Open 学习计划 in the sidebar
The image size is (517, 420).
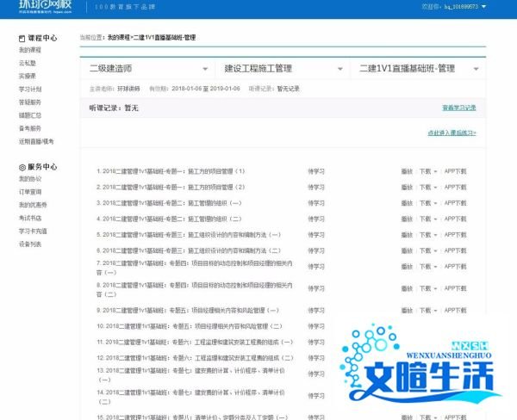pos(30,90)
